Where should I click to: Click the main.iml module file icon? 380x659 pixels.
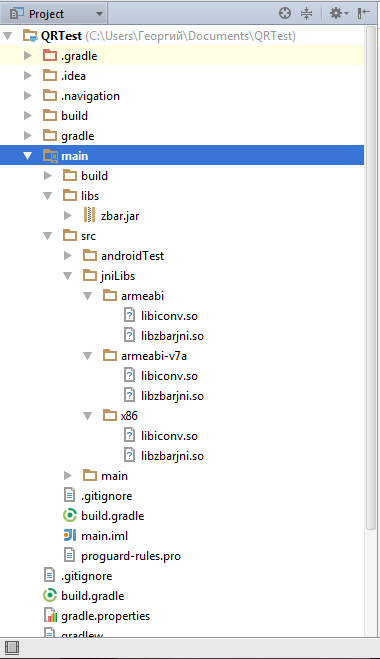[x=70, y=535]
